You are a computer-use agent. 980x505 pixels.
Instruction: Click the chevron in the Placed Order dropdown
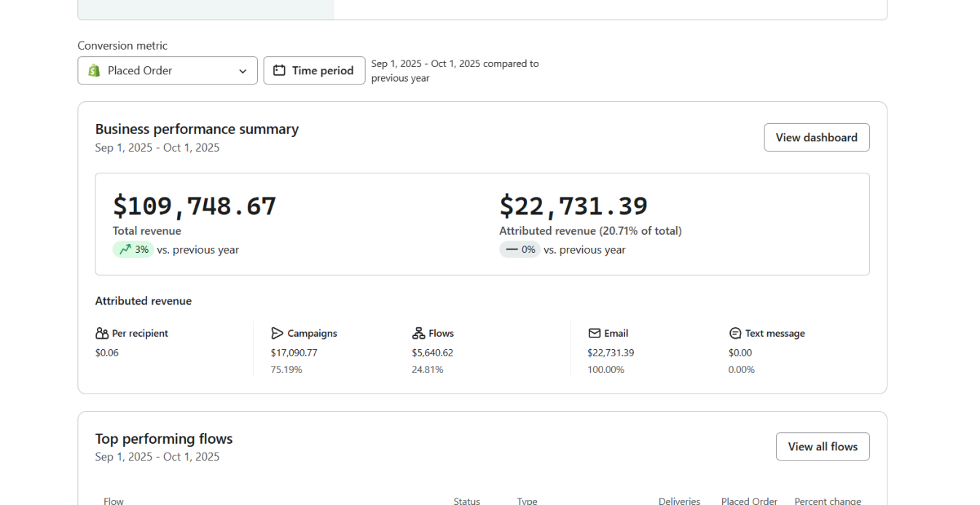243,71
